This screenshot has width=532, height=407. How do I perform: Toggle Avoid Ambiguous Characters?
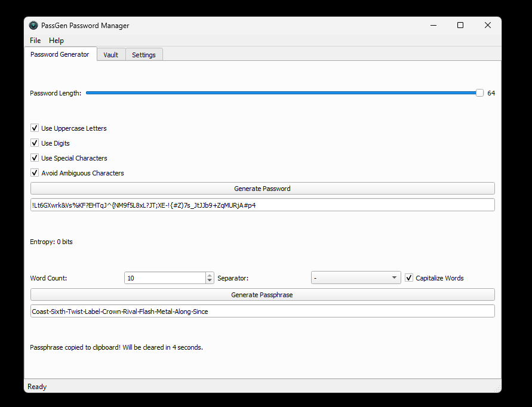tap(35, 172)
